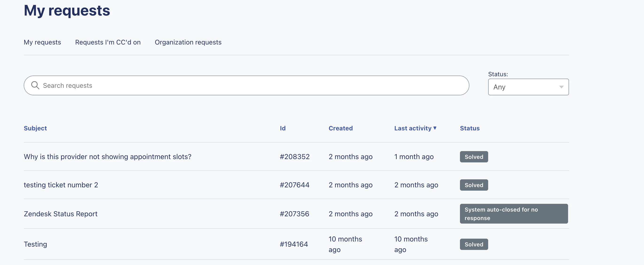Go to Organization requests tab
Viewport: 644px width, 265px height.
coord(188,42)
